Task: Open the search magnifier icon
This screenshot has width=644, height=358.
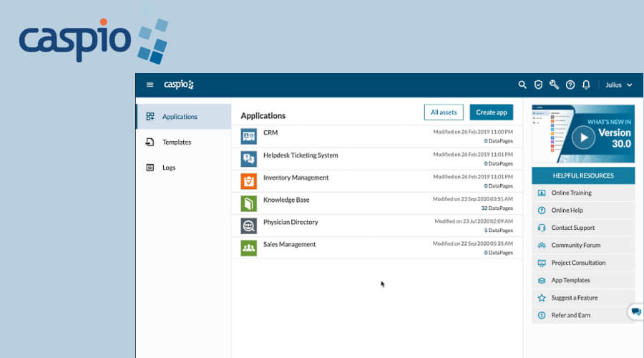Action: click(x=522, y=84)
